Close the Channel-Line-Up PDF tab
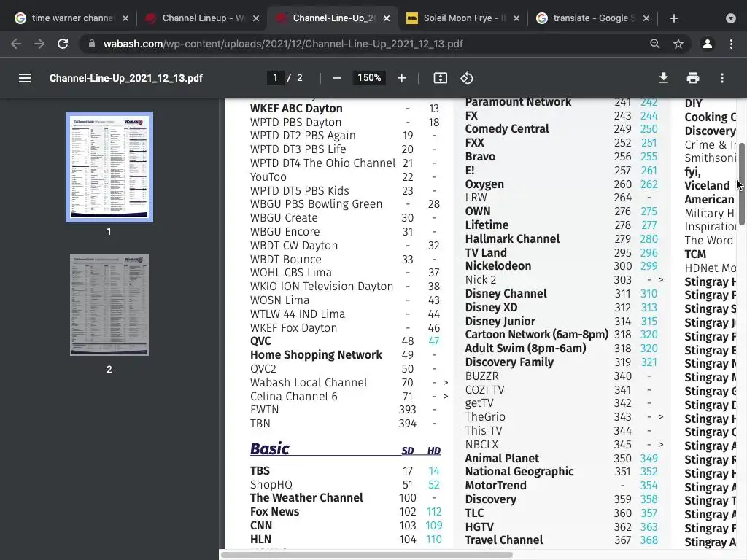 point(387,18)
